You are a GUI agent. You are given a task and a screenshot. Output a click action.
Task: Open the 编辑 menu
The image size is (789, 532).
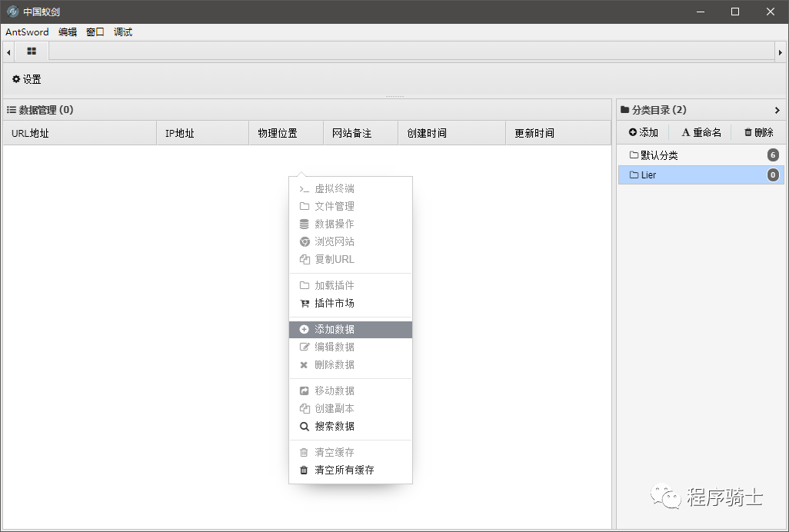[68, 32]
